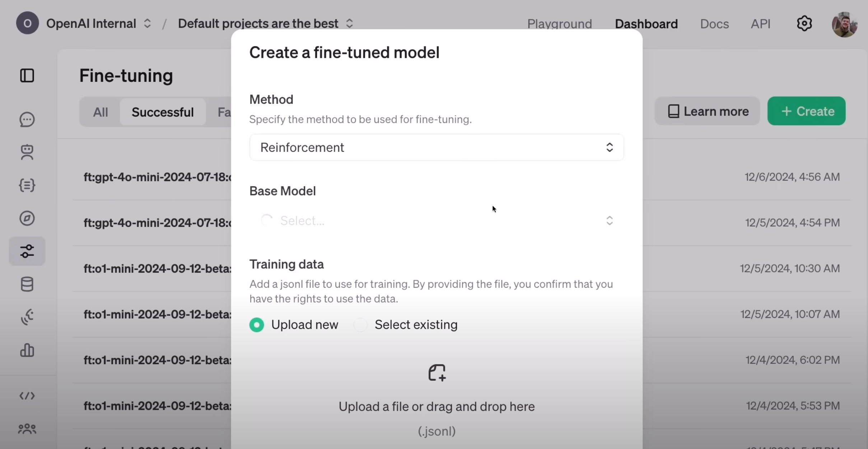Viewport: 868px width, 449px height.
Task: Click the OpenAI Internal organization badge
Action: 27,23
